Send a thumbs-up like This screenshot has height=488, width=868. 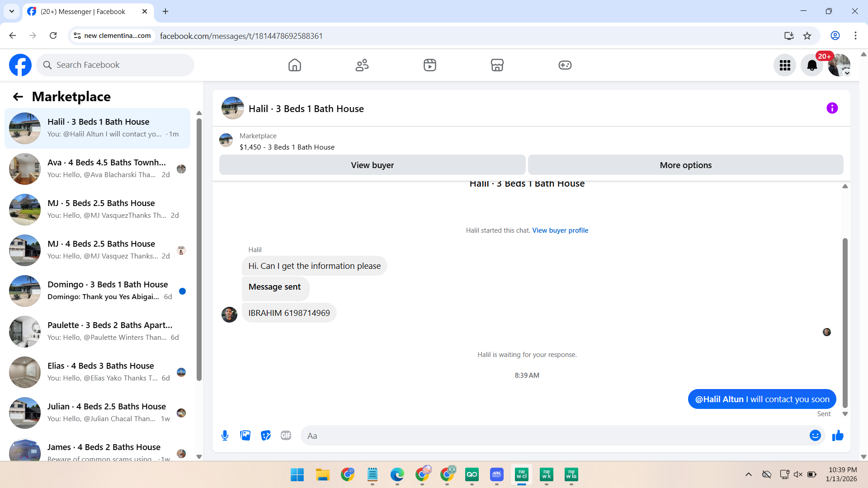[838, 436]
